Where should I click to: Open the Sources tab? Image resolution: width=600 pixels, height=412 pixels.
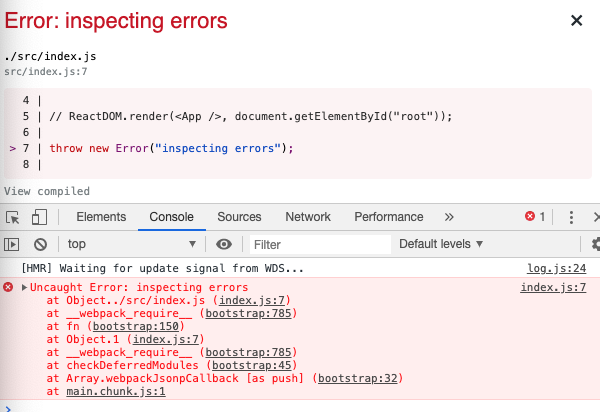[239, 217]
